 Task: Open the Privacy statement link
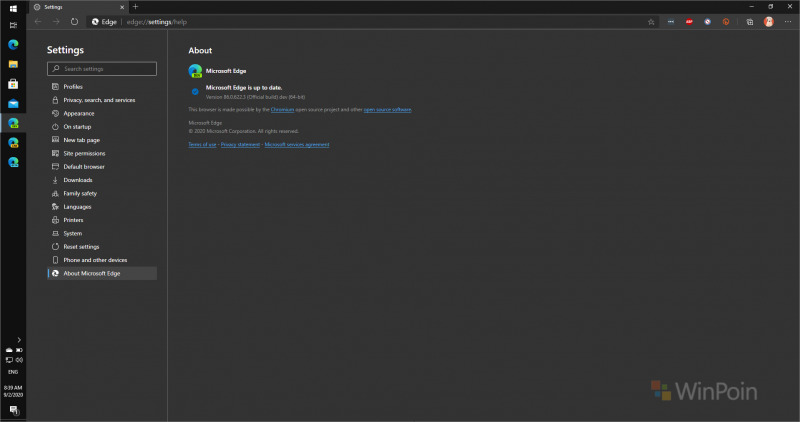(x=240, y=144)
